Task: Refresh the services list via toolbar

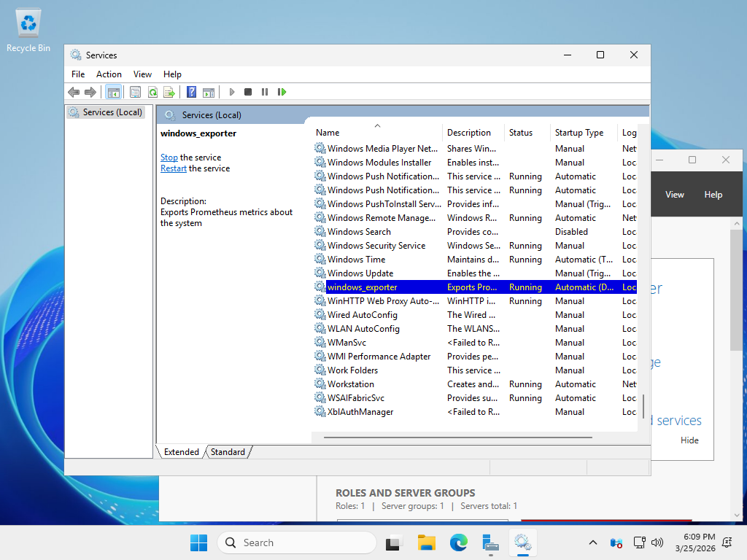Action: [x=152, y=92]
